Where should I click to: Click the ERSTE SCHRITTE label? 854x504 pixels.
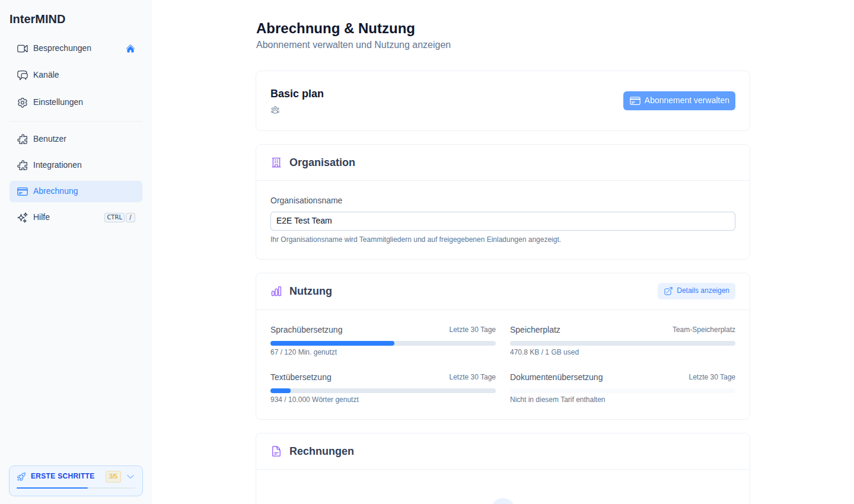63,476
